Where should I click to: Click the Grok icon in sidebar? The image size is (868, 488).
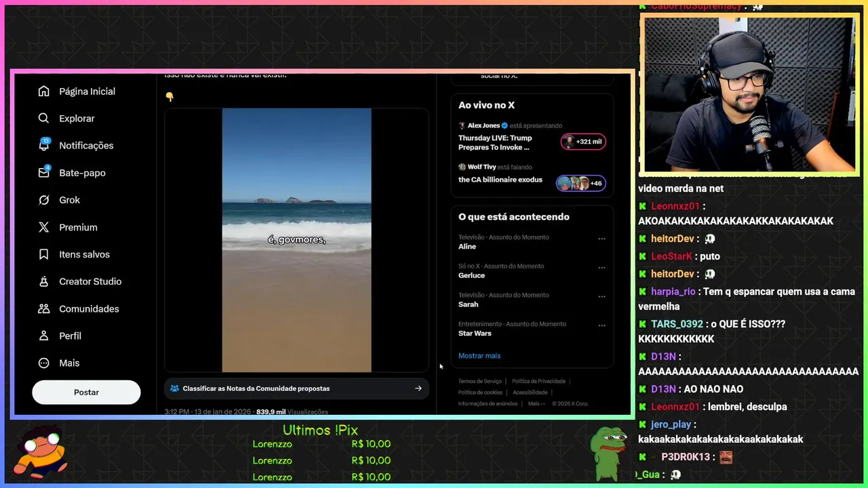44,200
